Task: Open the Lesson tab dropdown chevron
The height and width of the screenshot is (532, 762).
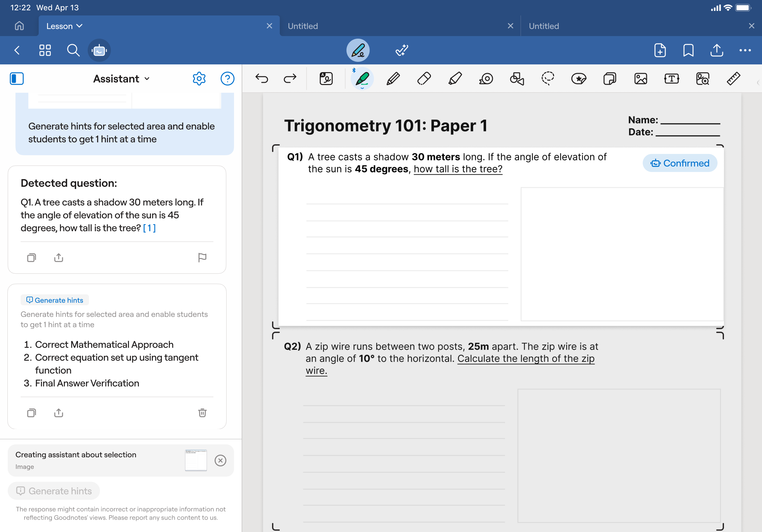Action: (79, 26)
